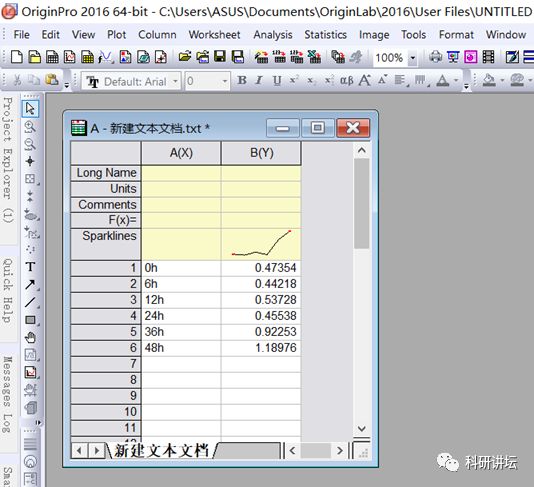Image resolution: width=534 pixels, height=487 pixels.
Task: Select the Zoom Out tool
Action: (x=30, y=144)
